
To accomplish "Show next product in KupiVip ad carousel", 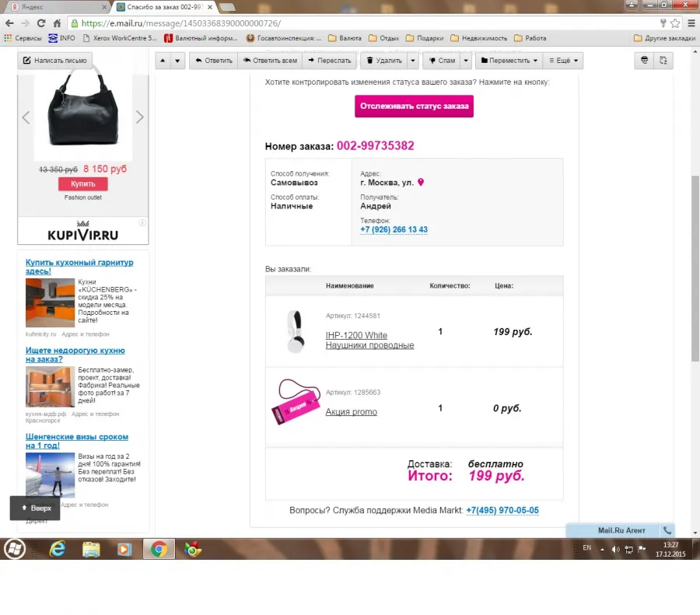I will point(140,117).
